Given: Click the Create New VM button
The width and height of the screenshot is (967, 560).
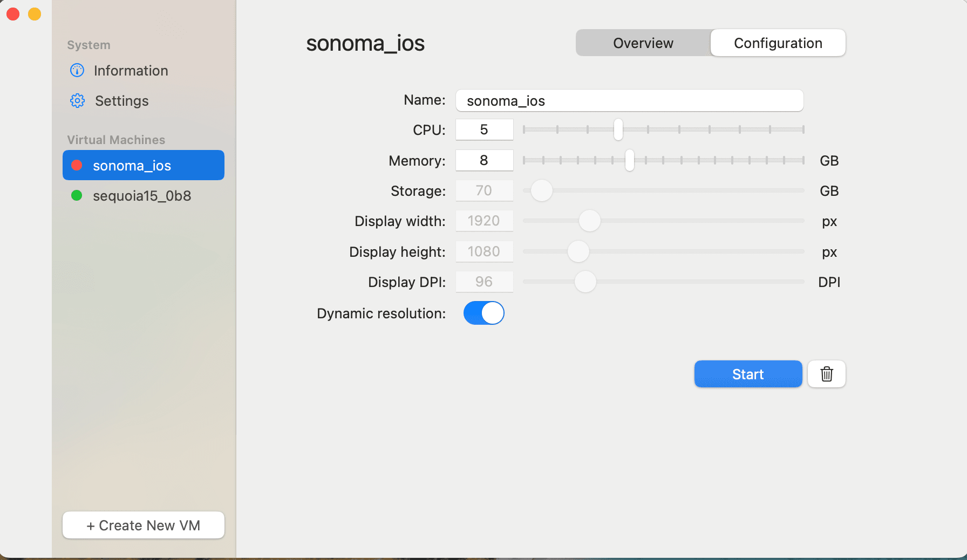Looking at the screenshot, I should coord(143,525).
